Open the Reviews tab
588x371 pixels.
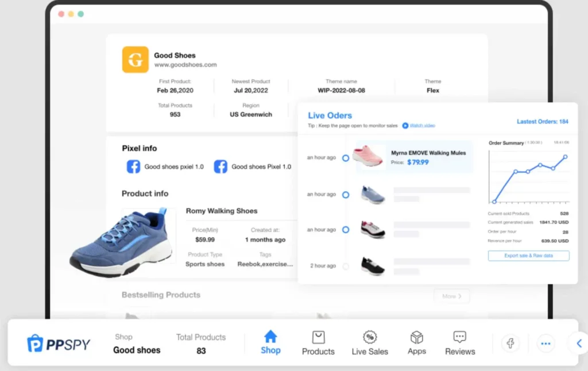coord(460,343)
